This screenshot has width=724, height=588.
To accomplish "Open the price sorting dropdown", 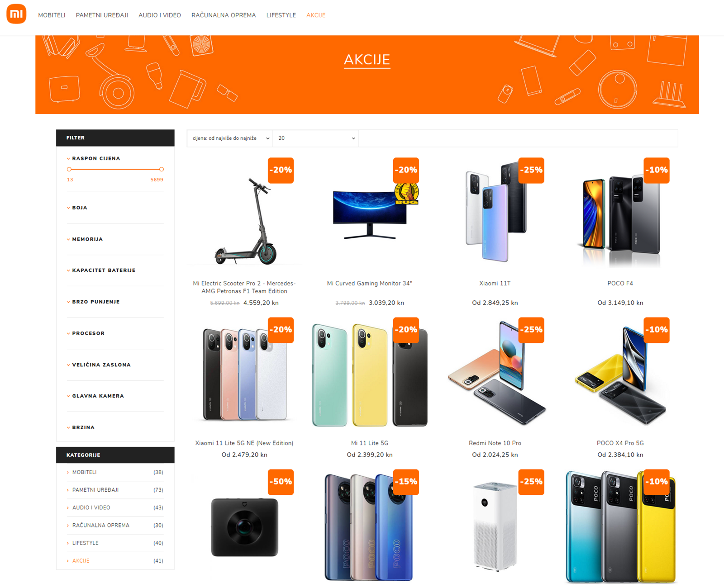I will click(x=230, y=138).
